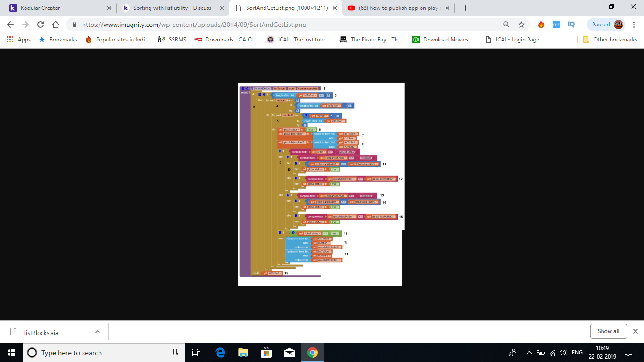Screen dimensions: 644x362
Task: Open the browser home page
Action: tap(56, 25)
